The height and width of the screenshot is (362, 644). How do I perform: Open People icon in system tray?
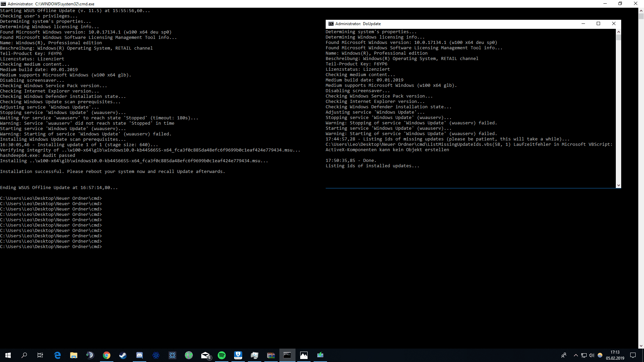coord(564,355)
